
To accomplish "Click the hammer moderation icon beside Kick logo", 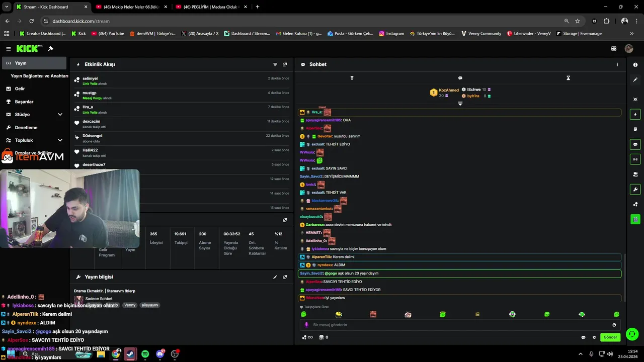I will click(50, 49).
